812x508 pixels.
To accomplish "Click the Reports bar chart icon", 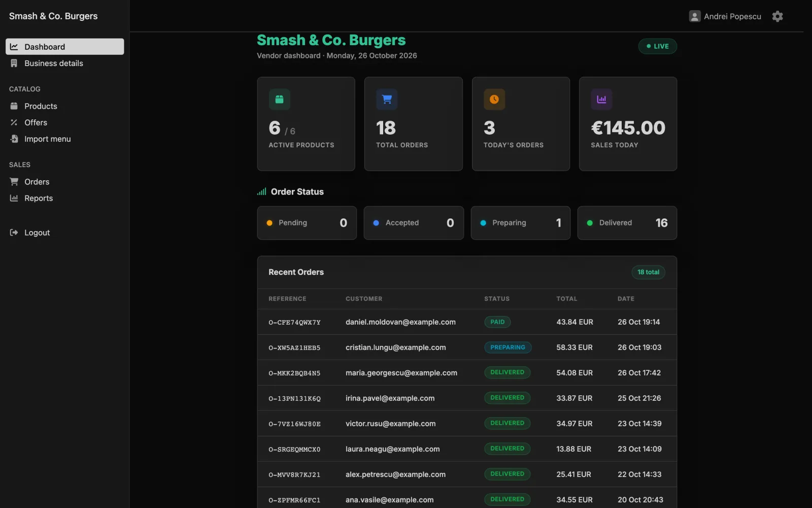I will pos(14,198).
